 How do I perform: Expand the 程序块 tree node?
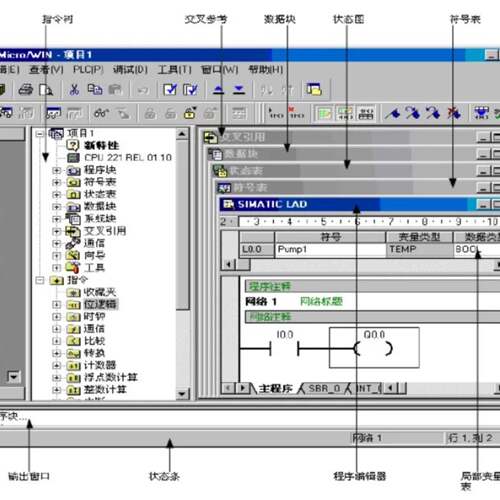coord(56,170)
